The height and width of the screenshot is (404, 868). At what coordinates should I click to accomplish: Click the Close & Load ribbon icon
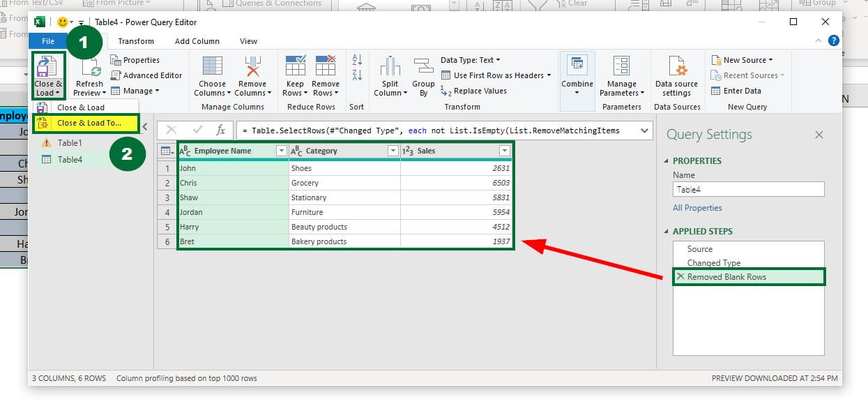[47, 68]
